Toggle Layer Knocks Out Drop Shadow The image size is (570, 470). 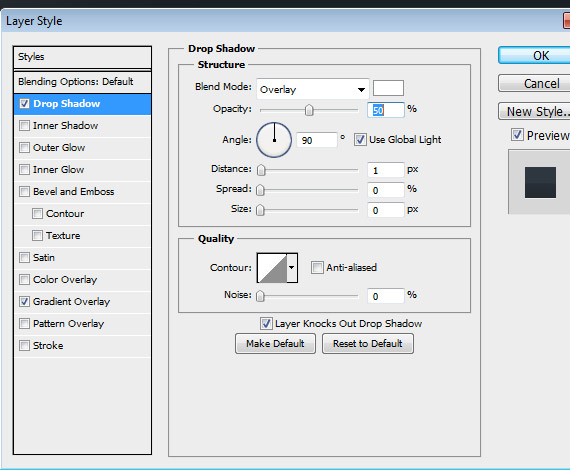tap(266, 324)
